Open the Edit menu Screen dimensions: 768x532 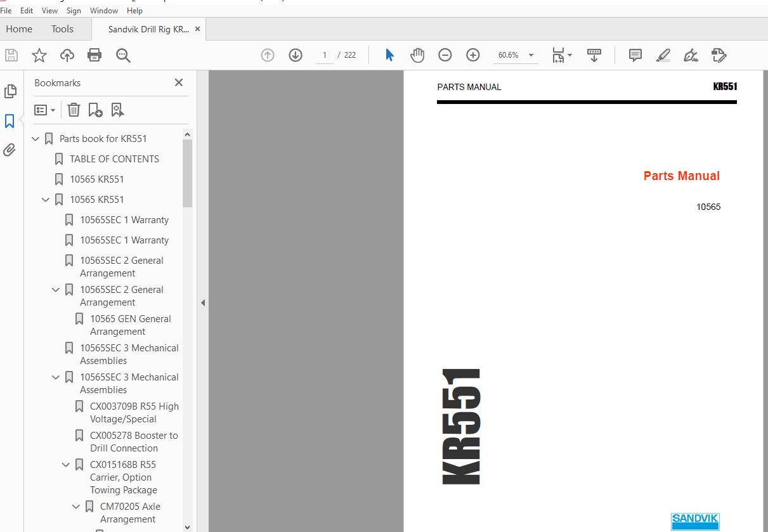(x=27, y=11)
